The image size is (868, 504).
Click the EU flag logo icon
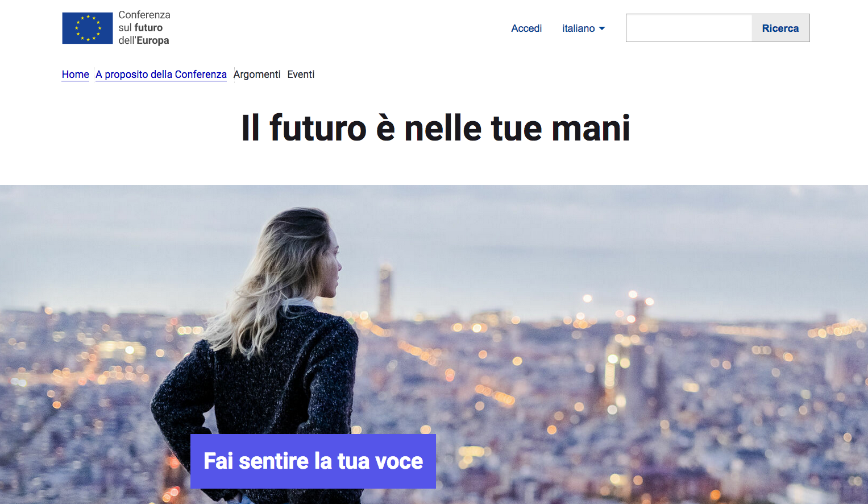click(88, 28)
